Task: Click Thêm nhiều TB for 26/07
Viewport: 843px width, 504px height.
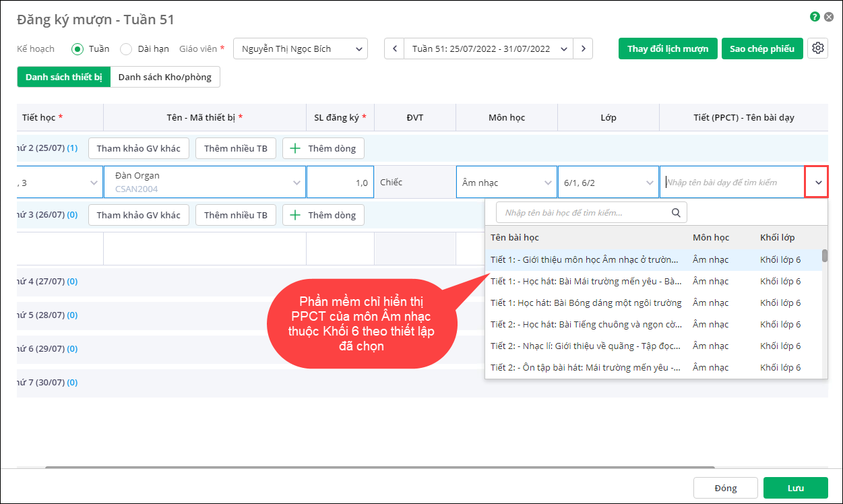Action: pyautogui.click(x=236, y=216)
